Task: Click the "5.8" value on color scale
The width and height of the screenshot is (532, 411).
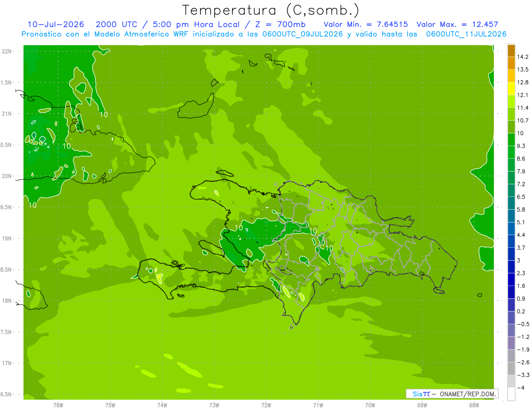Action: tap(521, 210)
